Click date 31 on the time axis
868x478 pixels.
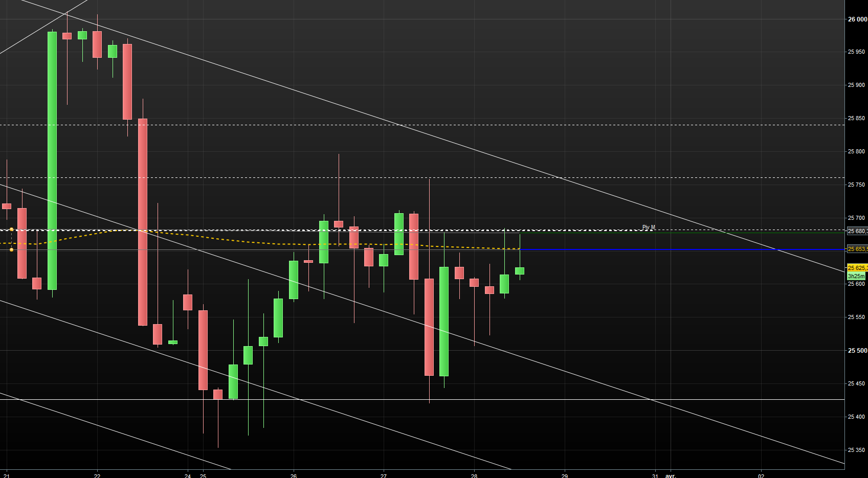(x=655, y=475)
